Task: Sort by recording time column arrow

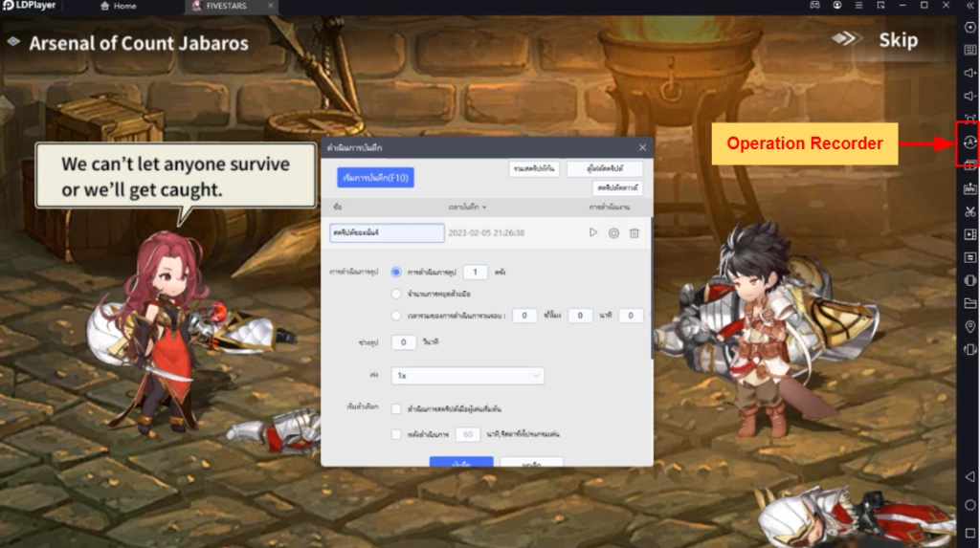Action: coord(484,207)
